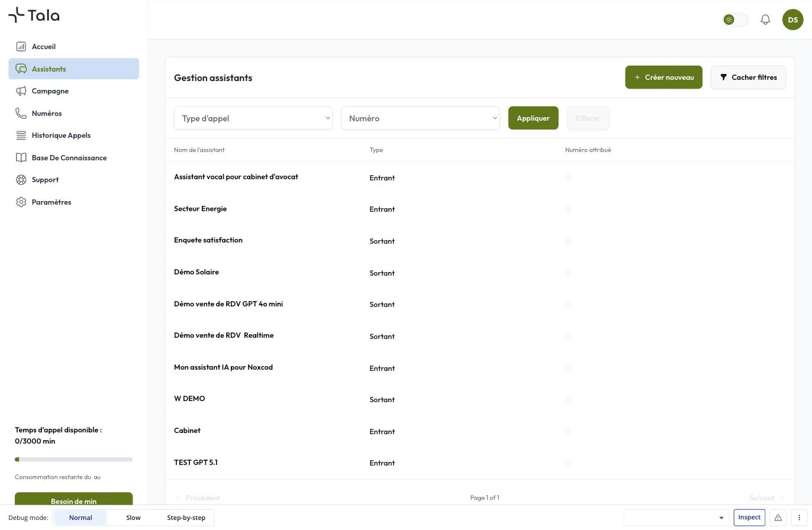
Task: Open the debug bar combo box
Action: (x=676, y=518)
